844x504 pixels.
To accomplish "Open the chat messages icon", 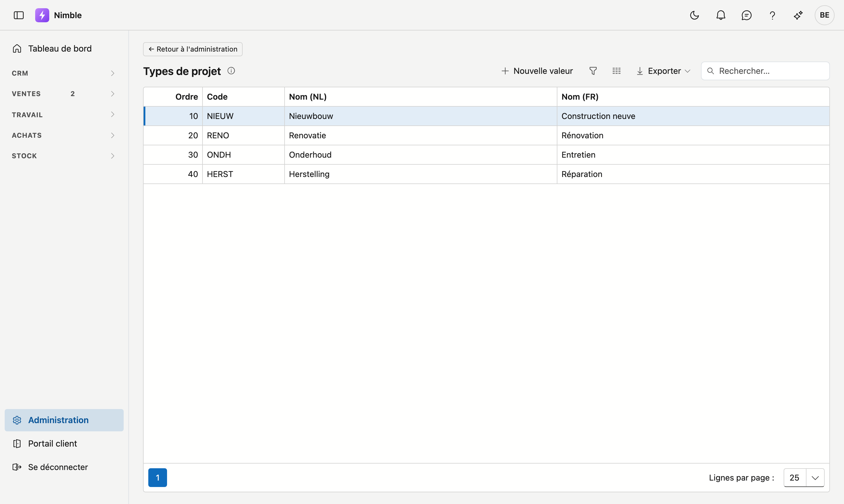I will (x=746, y=15).
